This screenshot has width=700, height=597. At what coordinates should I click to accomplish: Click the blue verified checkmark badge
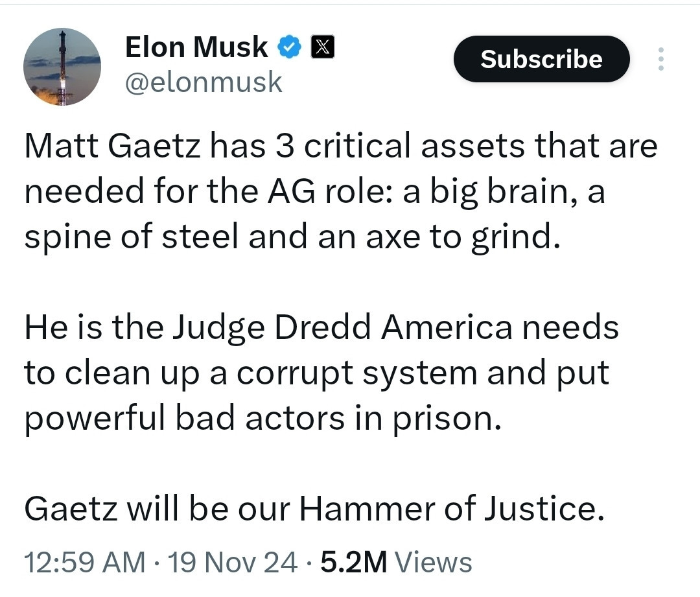coord(290,47)
